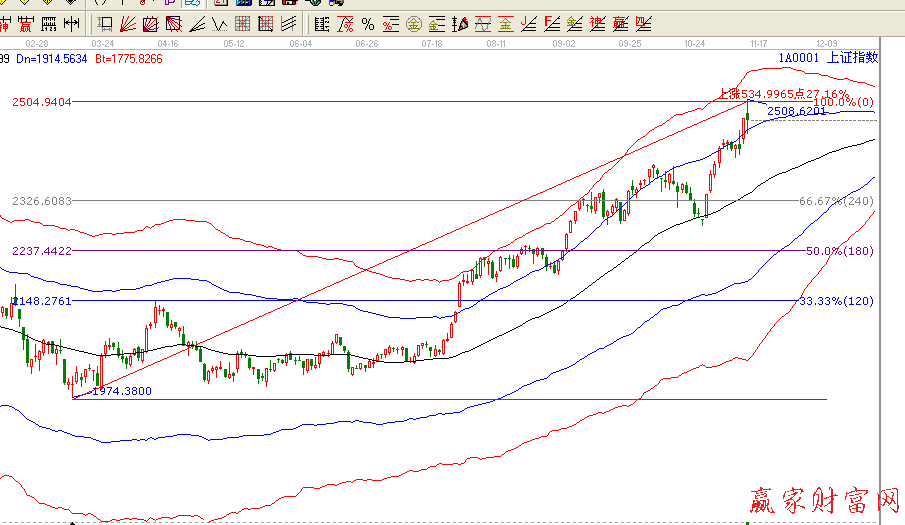Image resolution: width=905 pixels, height=525 pixels.
Task: Click the 1974.3800 low price marker
Action: click(x=121, y=391)
